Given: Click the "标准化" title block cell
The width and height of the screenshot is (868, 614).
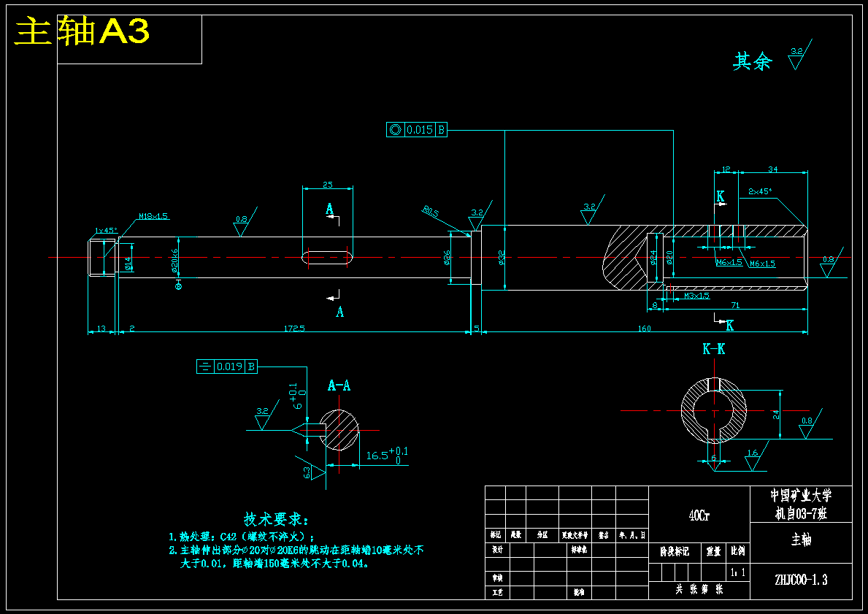Looking at the screenshot, I should pos(578,550).
